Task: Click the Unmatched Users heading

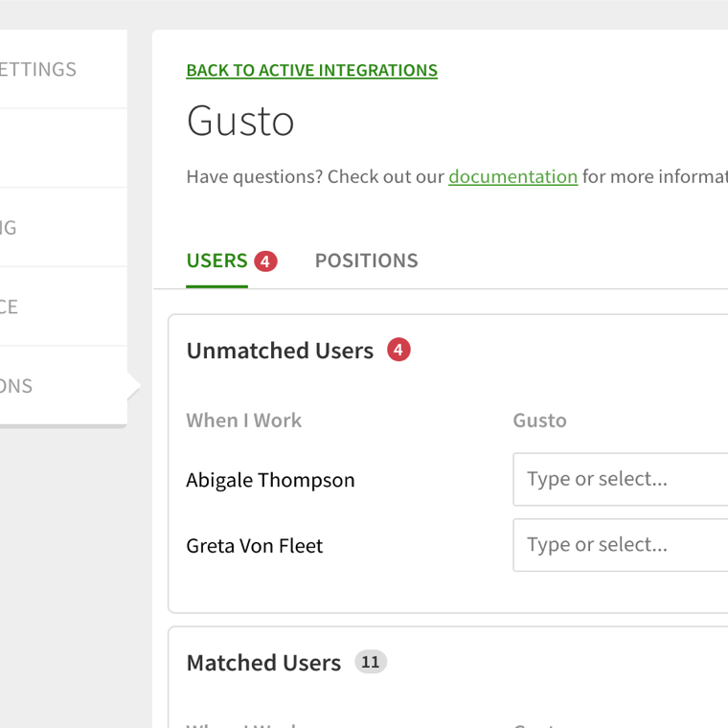Action: (x=280, y=351)
